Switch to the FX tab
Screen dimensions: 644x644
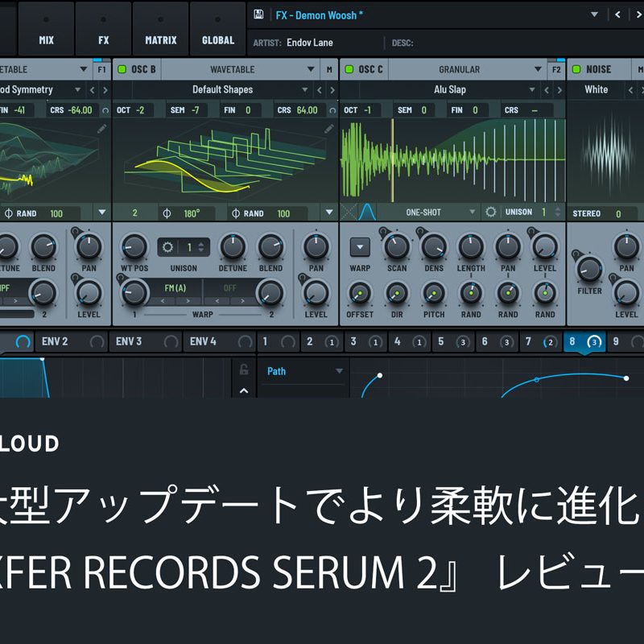pyautogui.click(x=104, y=29)
